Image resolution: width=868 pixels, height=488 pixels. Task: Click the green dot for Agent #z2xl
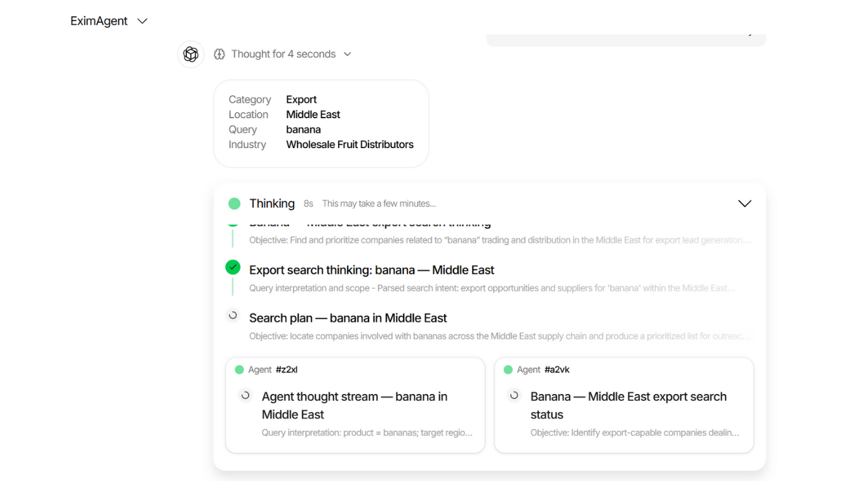pos(240,370)
